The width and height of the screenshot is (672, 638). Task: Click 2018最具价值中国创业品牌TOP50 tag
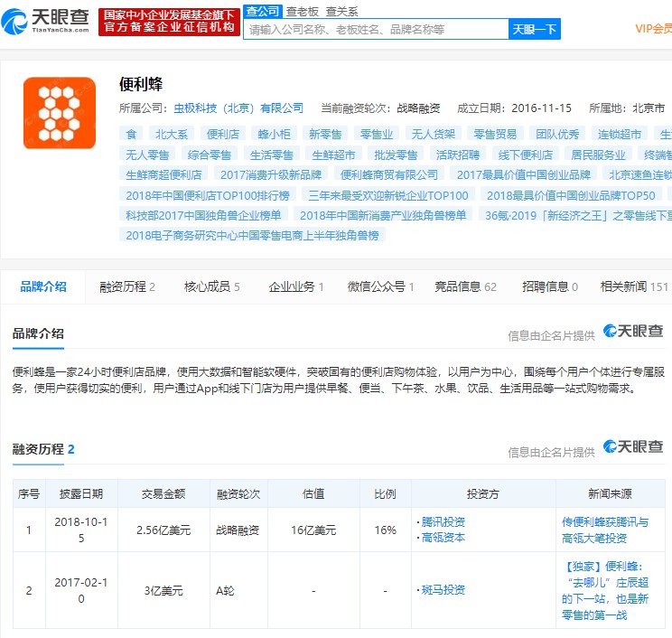571,195
